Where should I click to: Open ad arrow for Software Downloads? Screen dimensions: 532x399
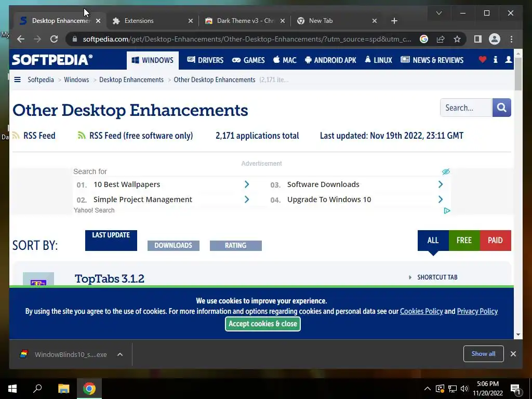pyautogui.click(x=441, y=184)
